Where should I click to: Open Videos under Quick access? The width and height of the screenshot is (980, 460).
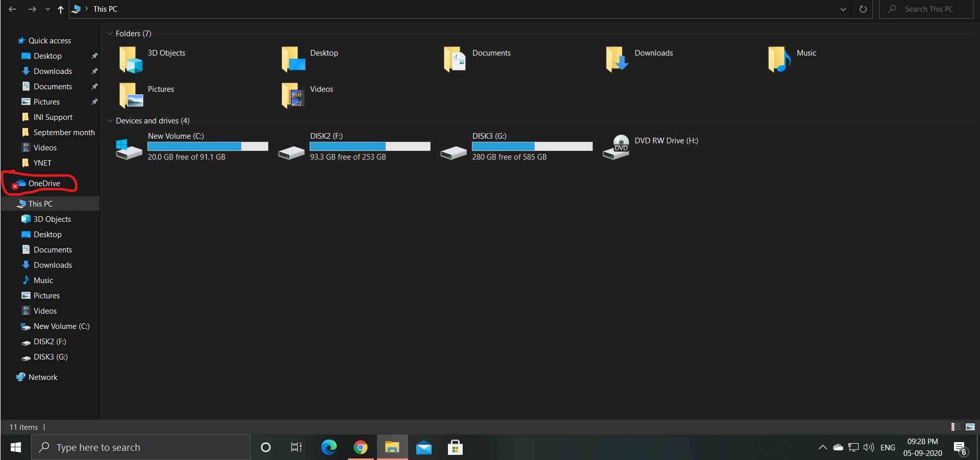click(x=45, y=148)
